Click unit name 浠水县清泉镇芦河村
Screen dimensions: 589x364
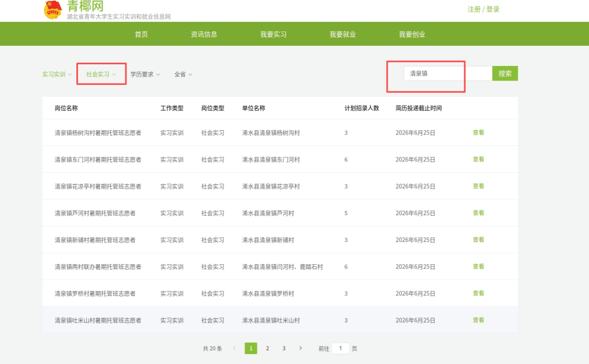point(268,213)
